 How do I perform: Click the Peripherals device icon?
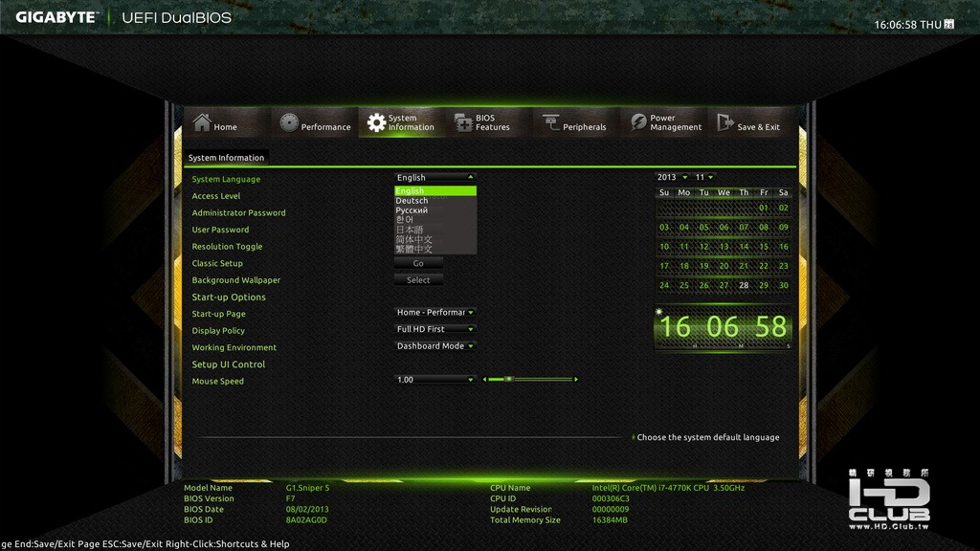pos(550,122)
